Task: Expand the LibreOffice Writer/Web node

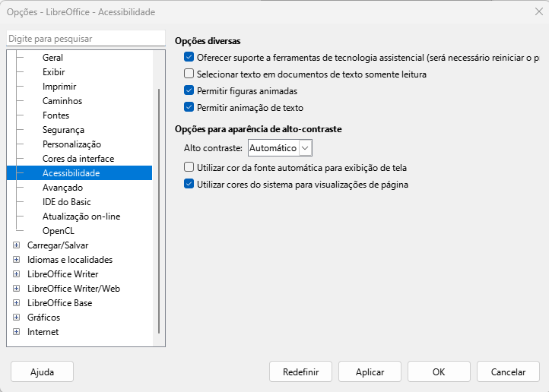Action: coord(16,289)
